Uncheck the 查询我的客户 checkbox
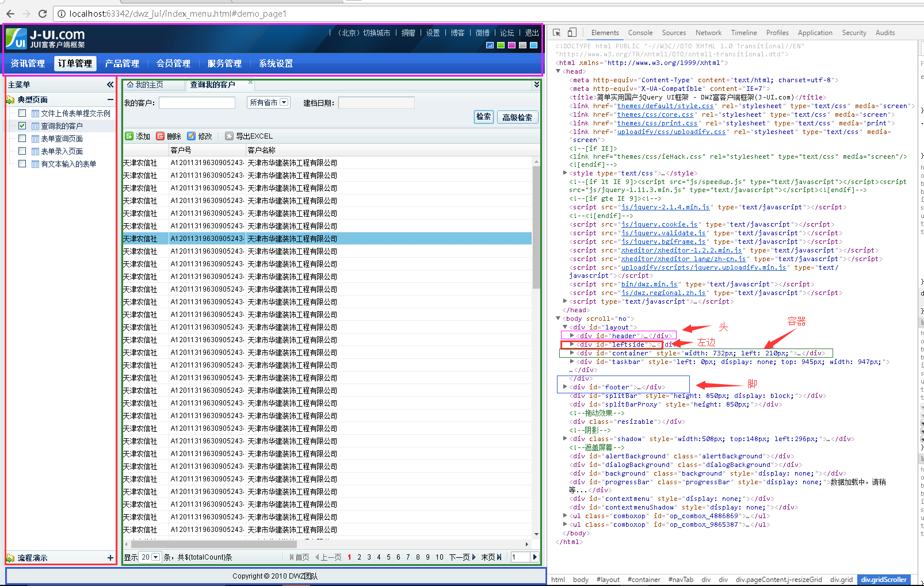This screenshot has height=586, width=924. [22, 125]
